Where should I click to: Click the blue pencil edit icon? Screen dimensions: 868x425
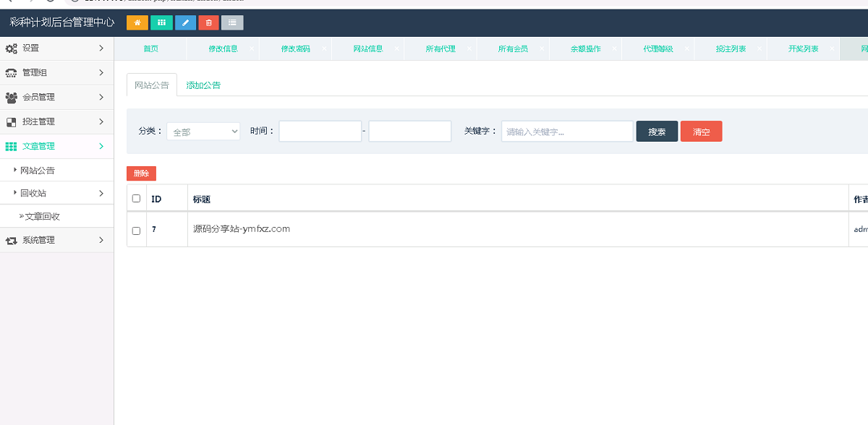tap(185, 22)
